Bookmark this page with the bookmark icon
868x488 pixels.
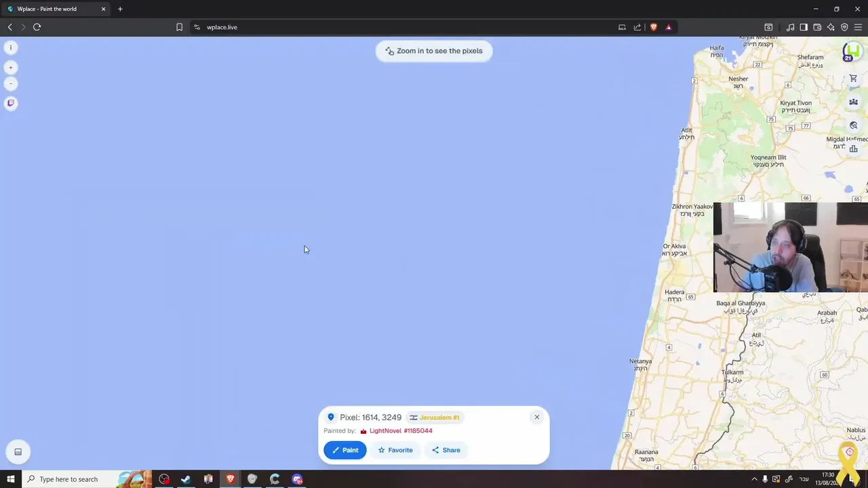(179, 27)
